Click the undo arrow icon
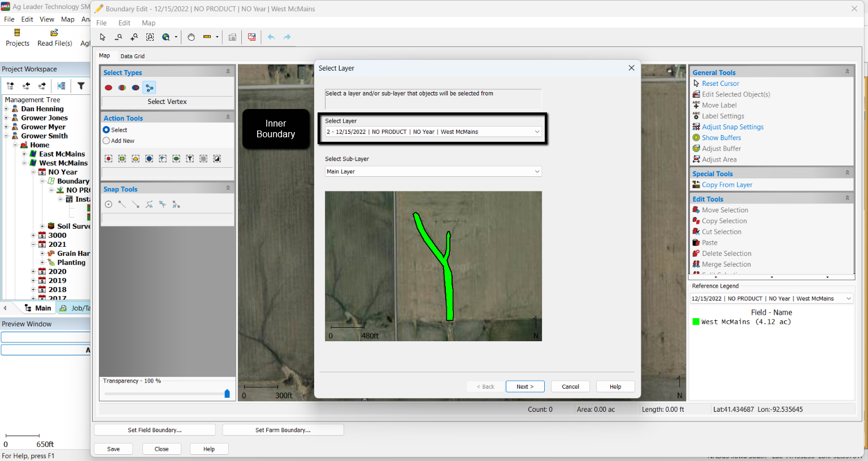This screenshot has width=868, height=461. pyautogui.click(x=271, y=37)
